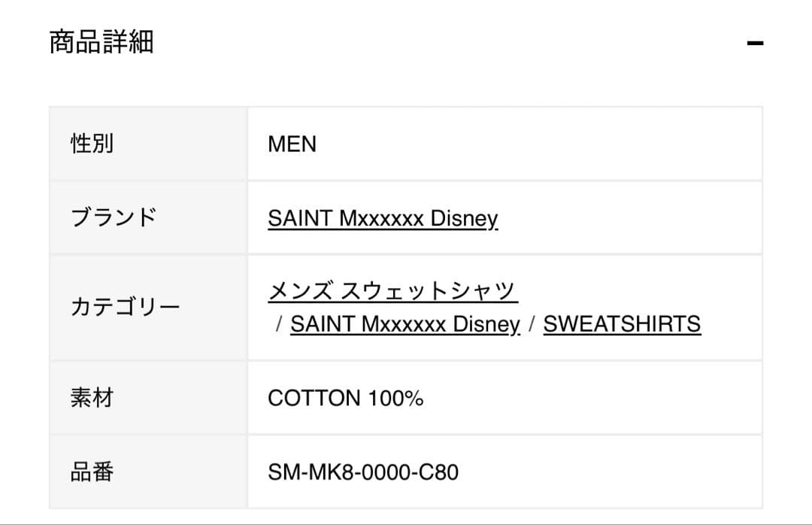This screenshot has height=525, width=812.
Task: Collapse the 商品詳細 section using the minus icon
Action: [756, 44]
